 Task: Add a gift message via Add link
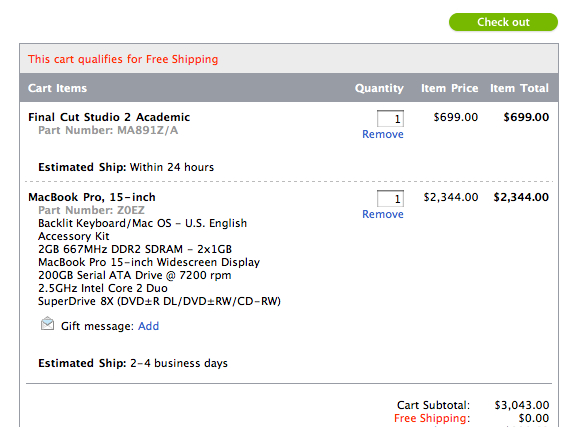pos(148,326)
